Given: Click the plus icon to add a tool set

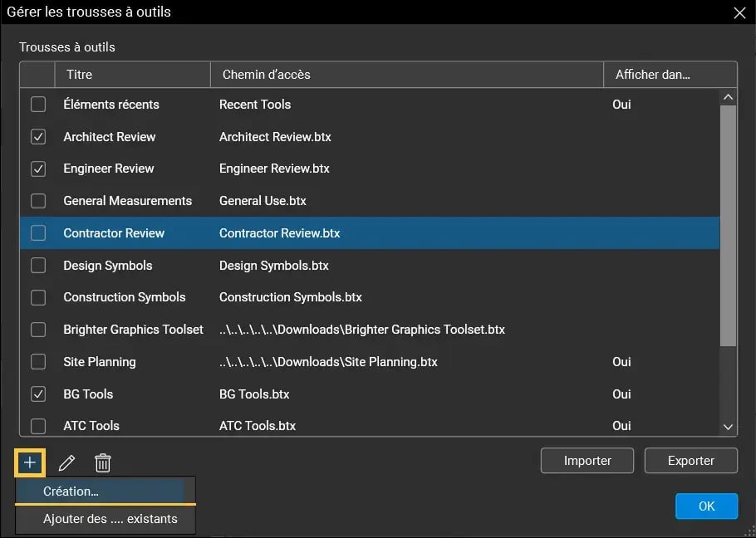Looking at the screenshot, I should [28, 462].
